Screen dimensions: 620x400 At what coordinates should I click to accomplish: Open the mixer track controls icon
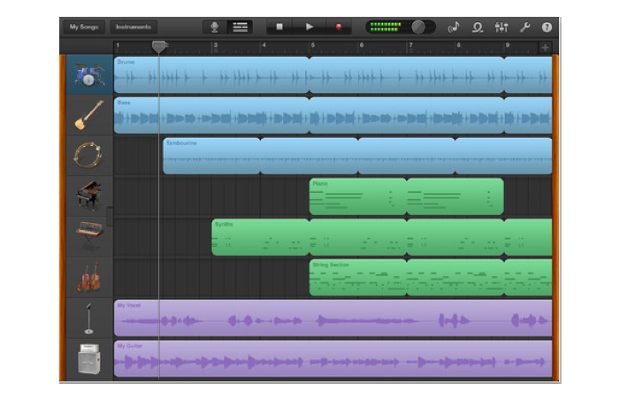[501, 27]
